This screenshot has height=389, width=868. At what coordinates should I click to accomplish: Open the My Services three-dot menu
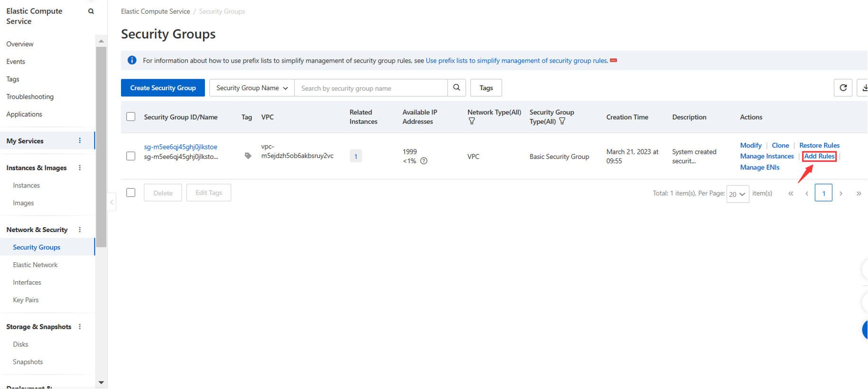[80, 141]
